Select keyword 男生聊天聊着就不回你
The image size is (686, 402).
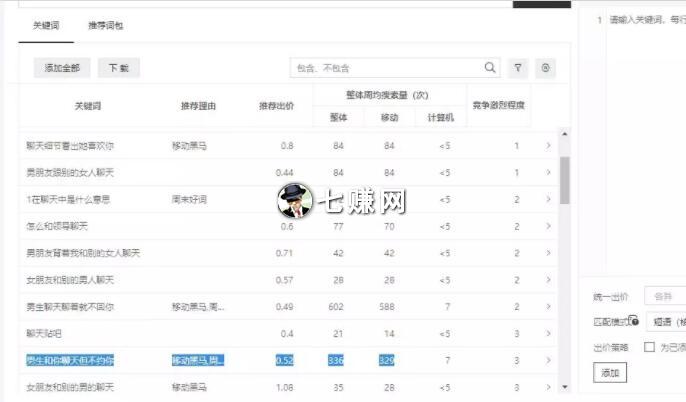tap(70, 307)
